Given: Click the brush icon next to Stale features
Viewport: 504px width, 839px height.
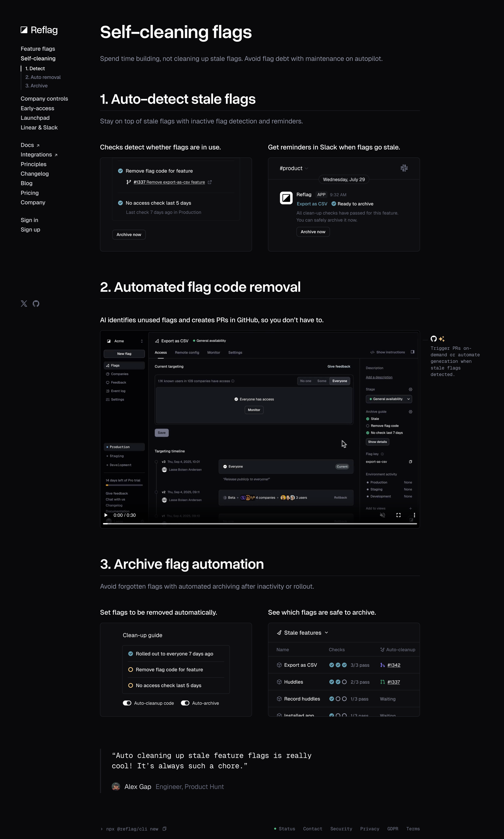Looking at the screenshot, I should point(279,633).
